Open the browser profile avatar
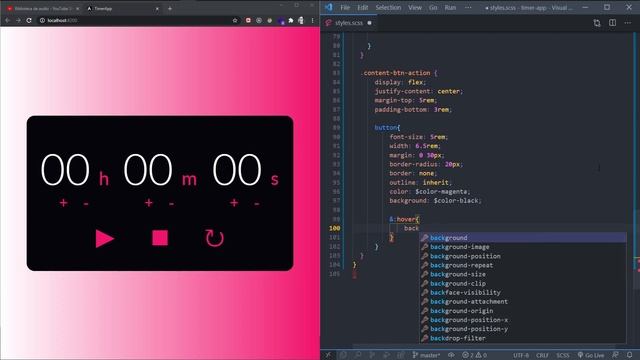The width and height of the screenshot is (640, 360). [301, 20]
